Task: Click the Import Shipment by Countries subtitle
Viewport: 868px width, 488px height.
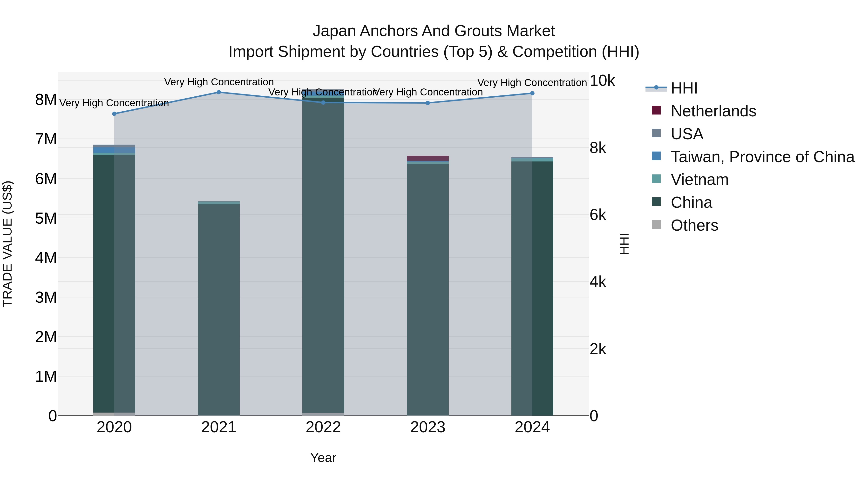Action: (434, 52)
